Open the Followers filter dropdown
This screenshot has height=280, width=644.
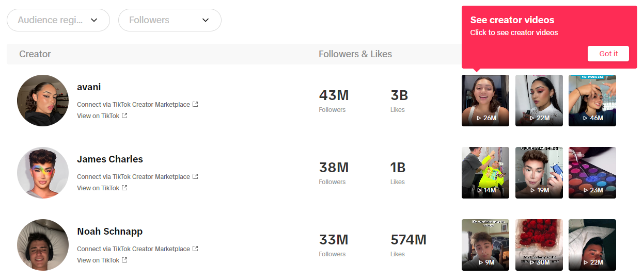(x=170, y=20)
